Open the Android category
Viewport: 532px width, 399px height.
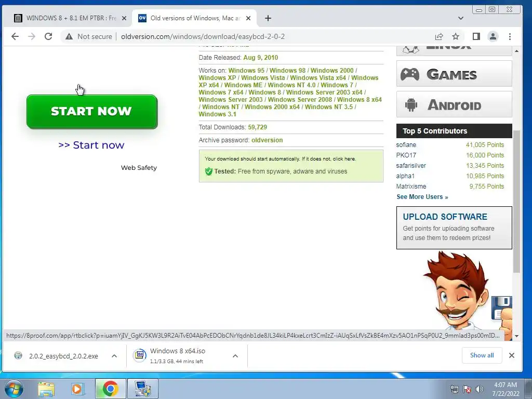tap(454, 104)
